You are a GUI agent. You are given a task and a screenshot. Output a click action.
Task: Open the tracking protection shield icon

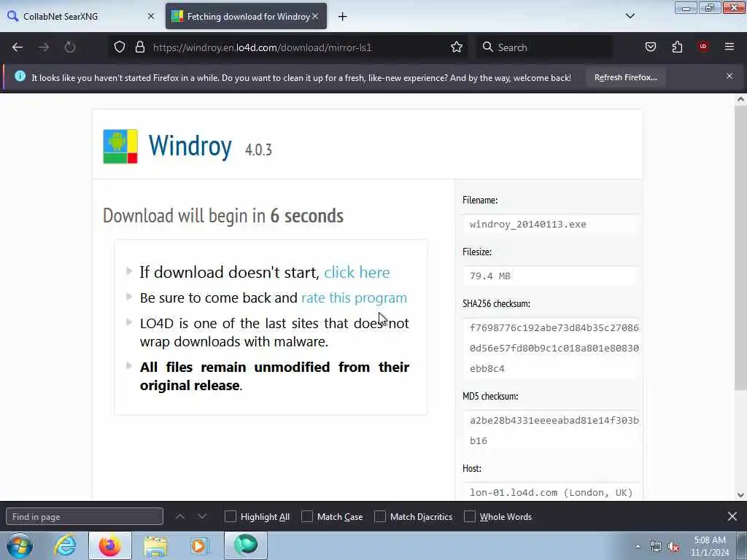(120, 47)
